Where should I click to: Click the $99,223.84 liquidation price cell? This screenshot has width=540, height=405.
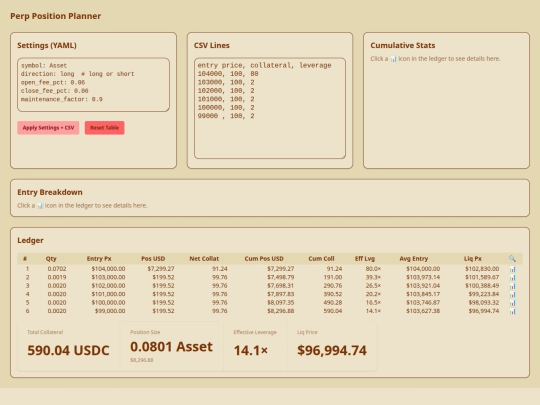tap(484, 294)
